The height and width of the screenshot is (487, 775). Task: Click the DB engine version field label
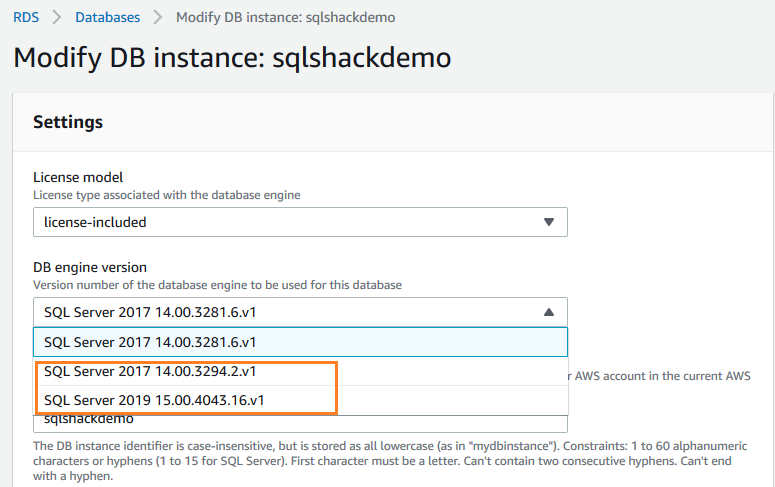tap(90, 267)
